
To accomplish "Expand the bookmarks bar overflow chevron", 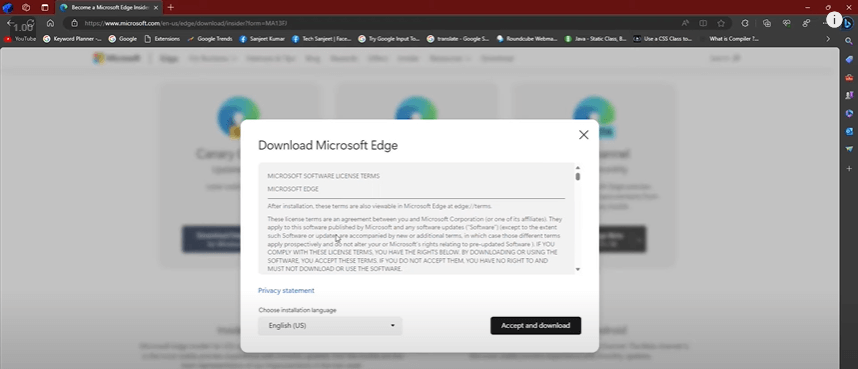I will 828,39.
